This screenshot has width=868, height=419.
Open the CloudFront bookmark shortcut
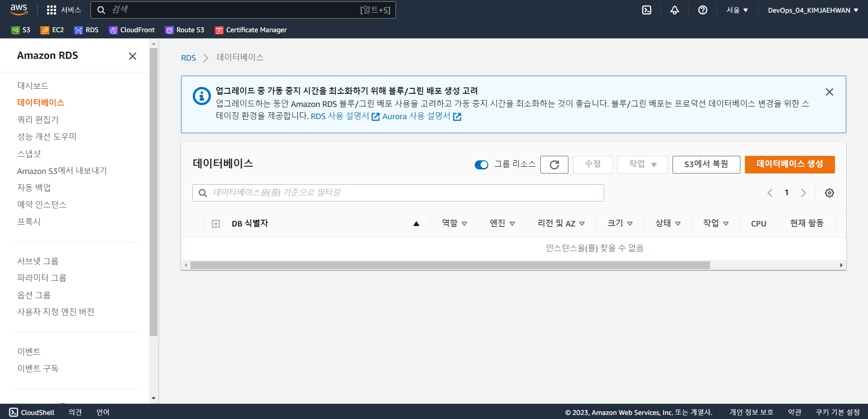point(132,30)
